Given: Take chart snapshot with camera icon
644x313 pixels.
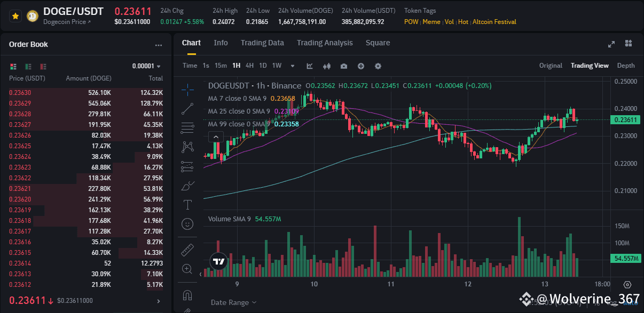Looking at the screenshot, I should tap(344, 66).
